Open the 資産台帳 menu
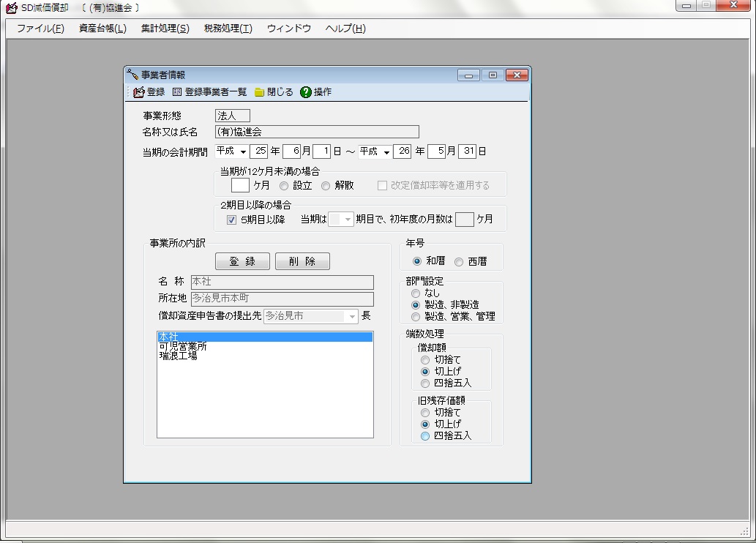756x543 pixels. (x=102, y=29)
